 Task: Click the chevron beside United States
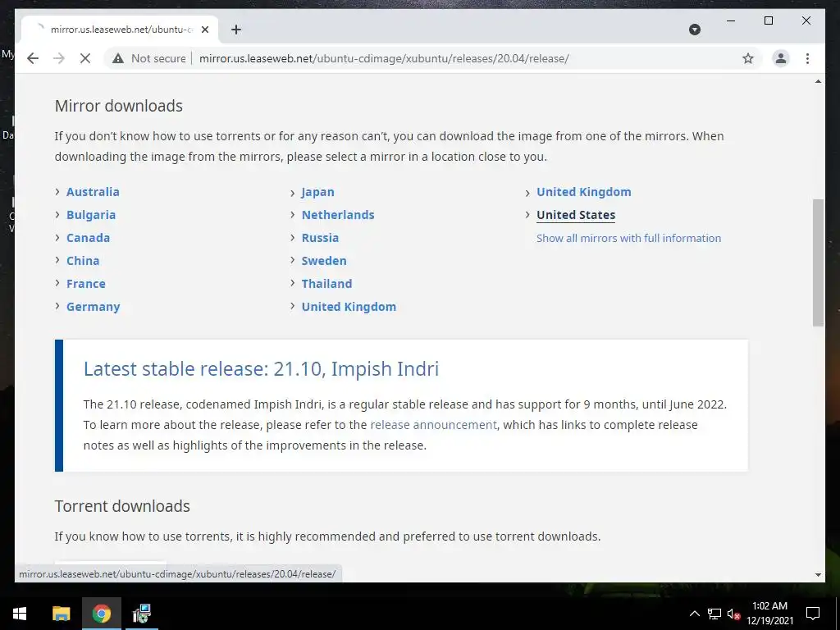click(x=527, y=215)
